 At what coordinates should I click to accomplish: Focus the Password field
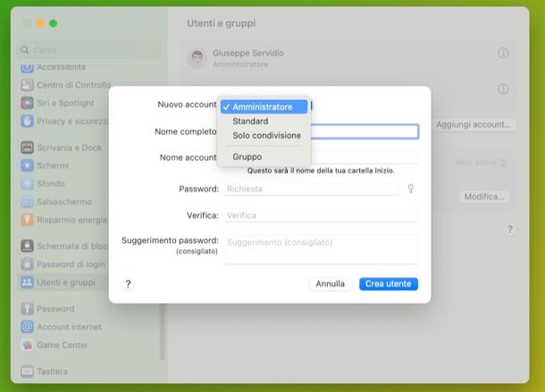pyautogui.click(x=312, y=188)
